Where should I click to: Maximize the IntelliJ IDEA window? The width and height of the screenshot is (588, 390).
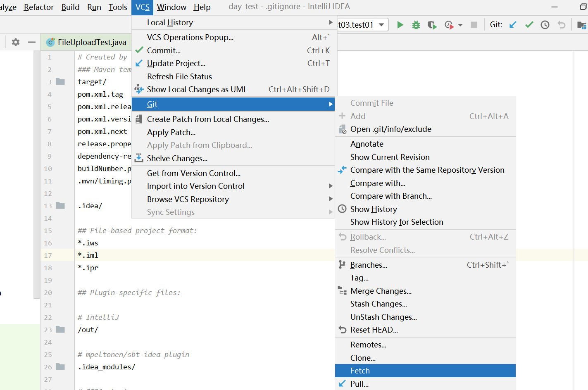coord(583,7)
